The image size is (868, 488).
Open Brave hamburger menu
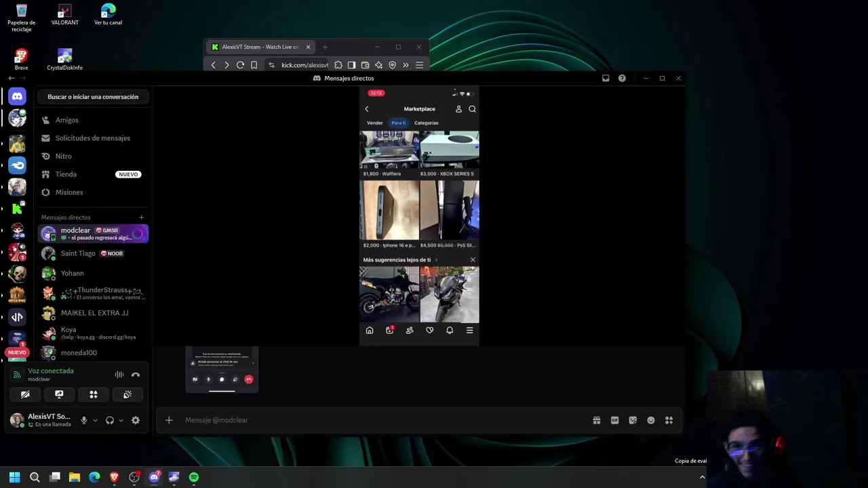pyautogui.click(x=419, y=65)
